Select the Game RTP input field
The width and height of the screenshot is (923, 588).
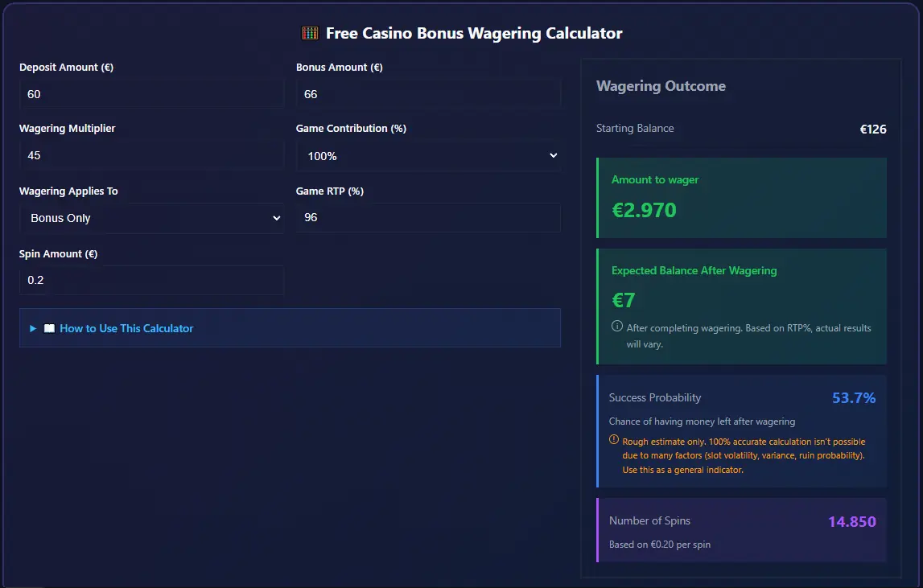429,218
